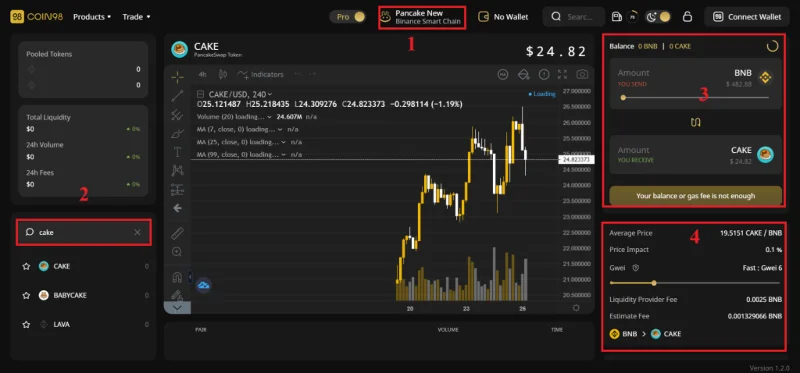Expand the MA (99, close, 0) options
The height and width of the screenshot is (373, 800).
coord(284,155)
